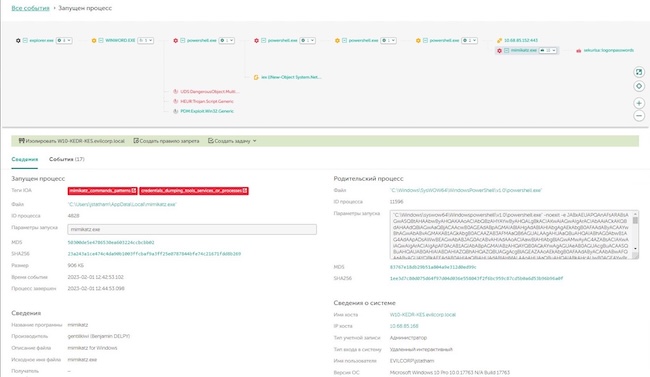650x377 pixels.
Task: Switch to the События (17) tab
Action: pyautogui.click(x=67, y=159)
